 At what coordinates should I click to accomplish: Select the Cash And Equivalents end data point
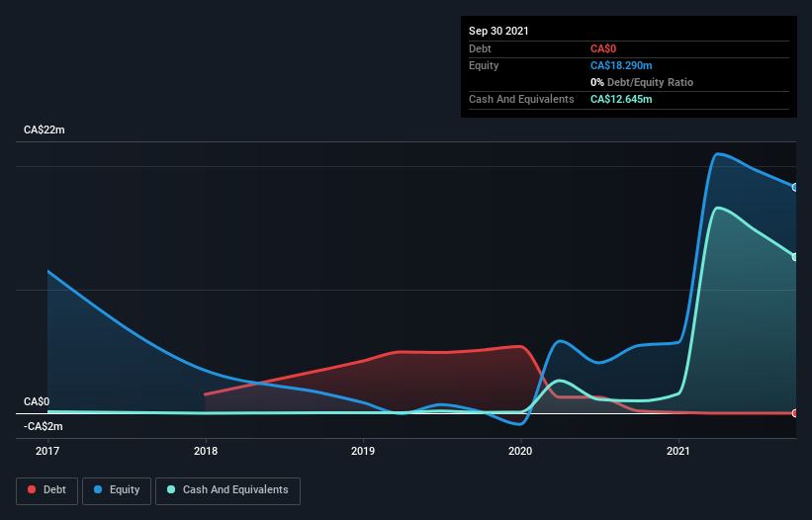pos(795,257)
